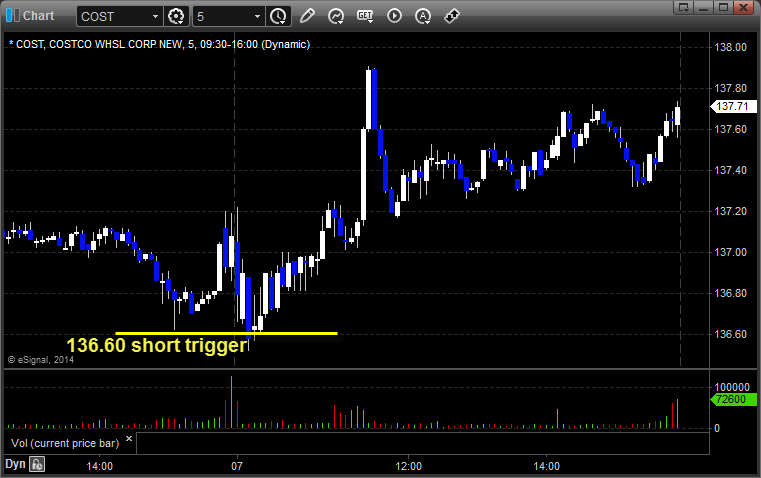
Task: Click the 137.80 price axis label
Action: 730,88
